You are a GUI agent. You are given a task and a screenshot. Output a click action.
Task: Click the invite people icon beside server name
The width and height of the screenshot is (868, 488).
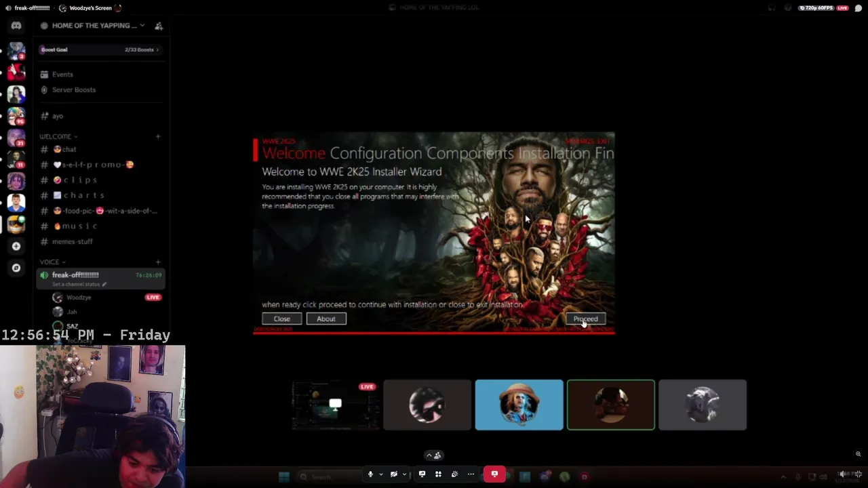coord(159,26)
